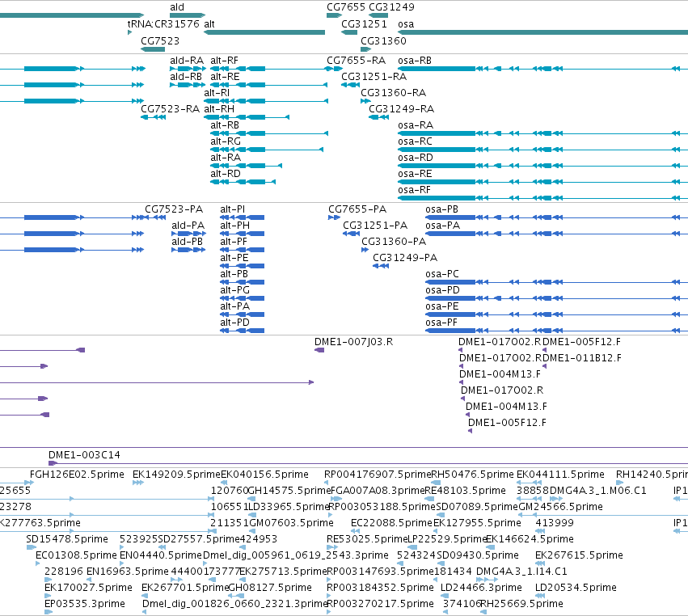This screenshot has height=616, width=688.
Task: Click the alt-RI transcript label
Action: click(x=217, y=93)
